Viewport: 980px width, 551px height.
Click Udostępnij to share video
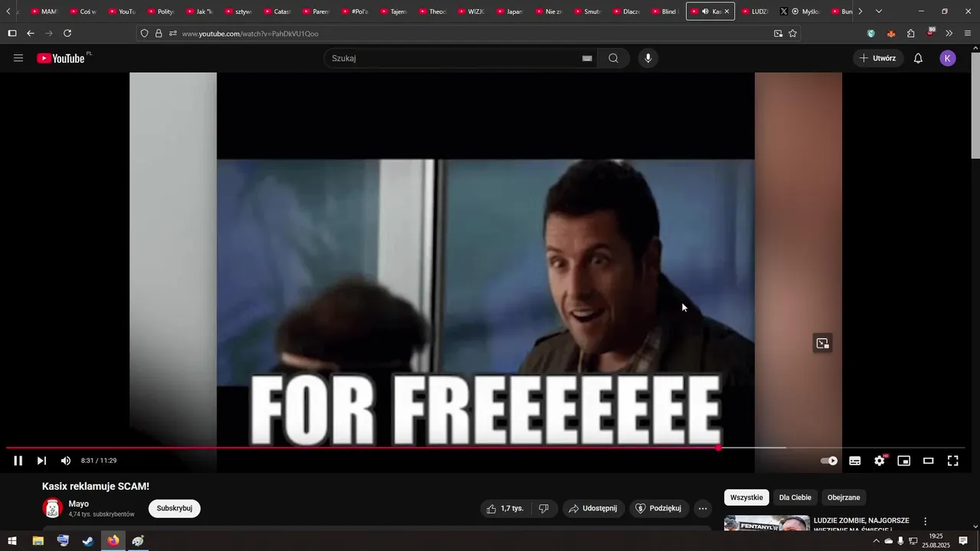[593, 508]
